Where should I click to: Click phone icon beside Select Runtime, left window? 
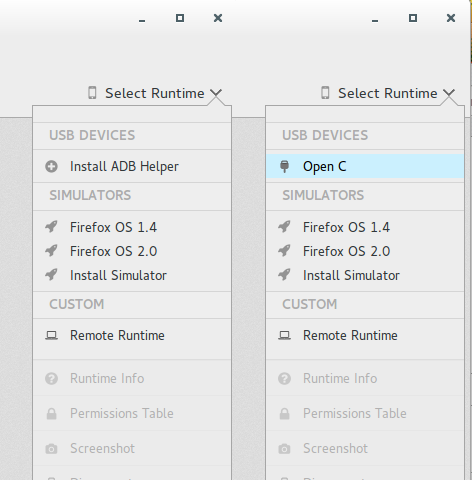(x=92, y=93)
